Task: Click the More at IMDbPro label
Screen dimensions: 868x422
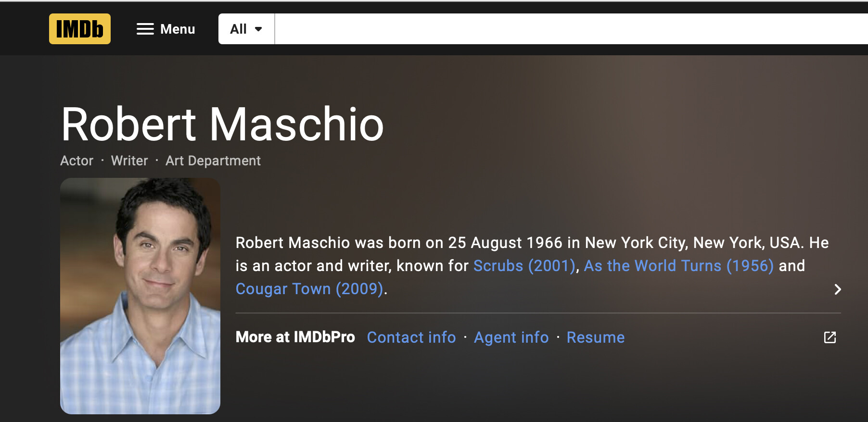Action: click(x=295, y=337)
